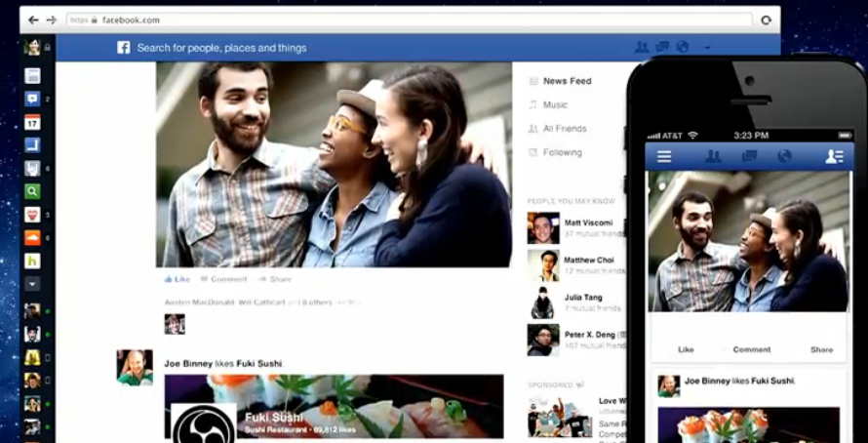The height and width of the screenshot is (443, 868).
Task: Open the Fuki Sushi link in desktop feed story
Action: (x=259, y=364)
